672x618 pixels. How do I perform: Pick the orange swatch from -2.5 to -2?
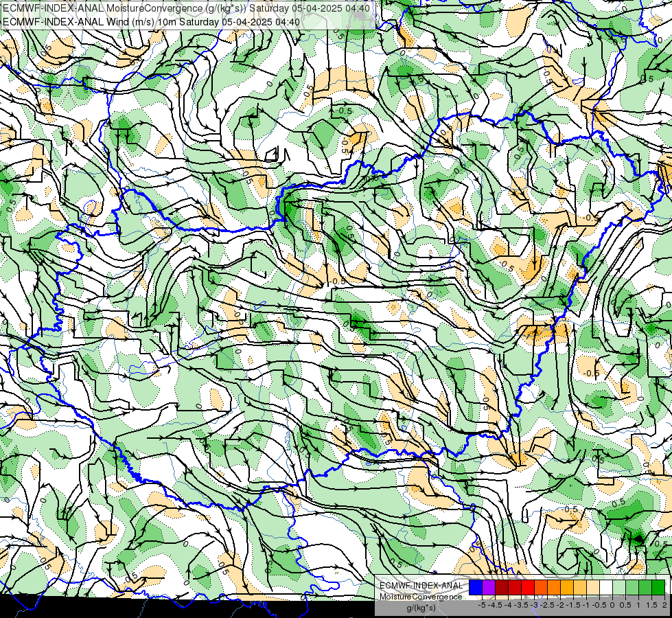point(554,588)
